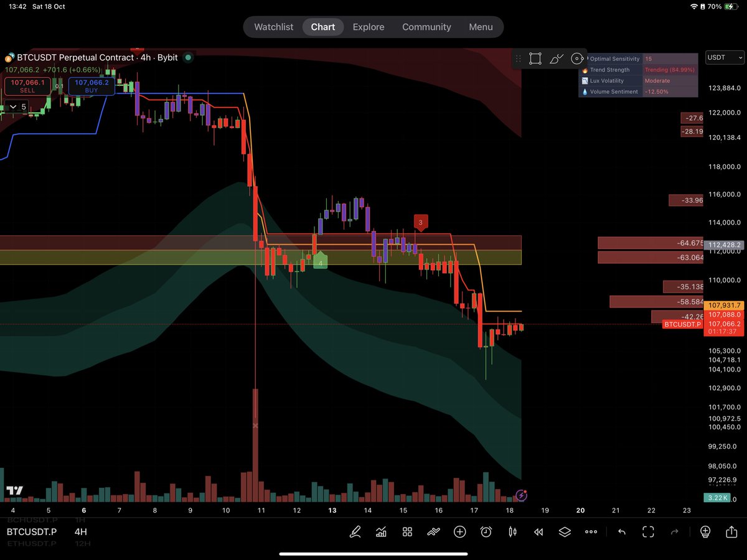Tap the green signal marker labeled 4
747x560 pixels.
[x=320, y=261]
